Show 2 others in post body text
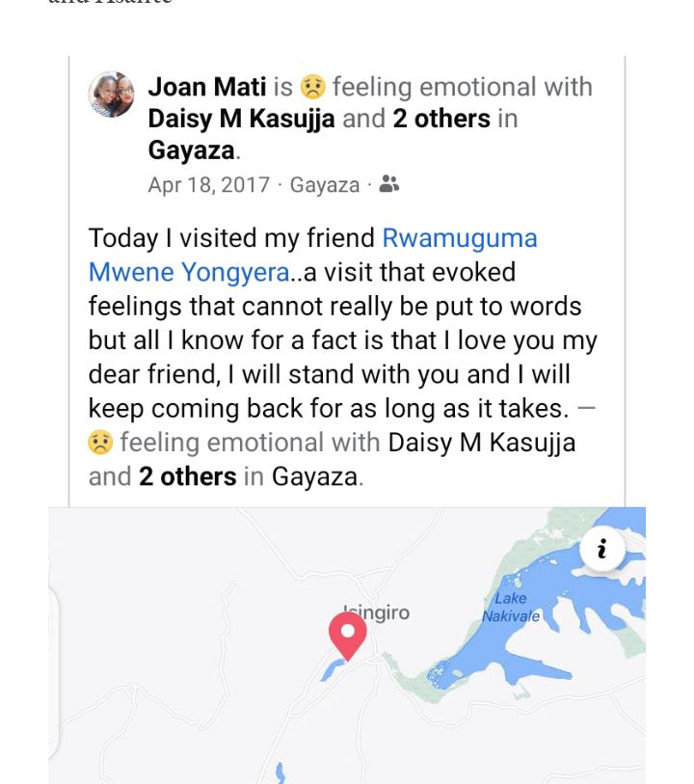 pos(188,476)
